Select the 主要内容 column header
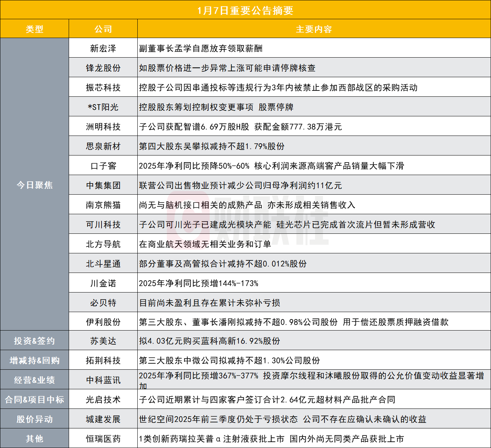The height and width of the screenshot is (448, 491). point(313,29)
